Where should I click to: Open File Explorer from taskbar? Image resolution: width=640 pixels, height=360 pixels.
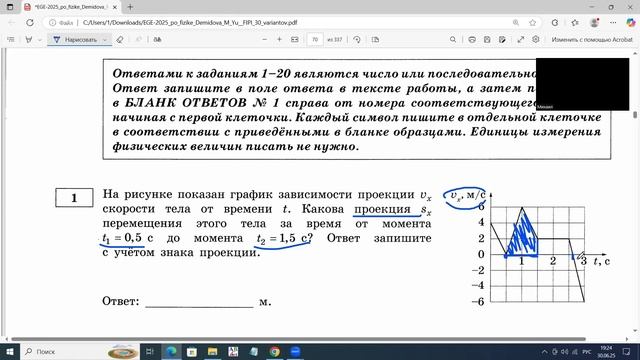click(212, 351)
